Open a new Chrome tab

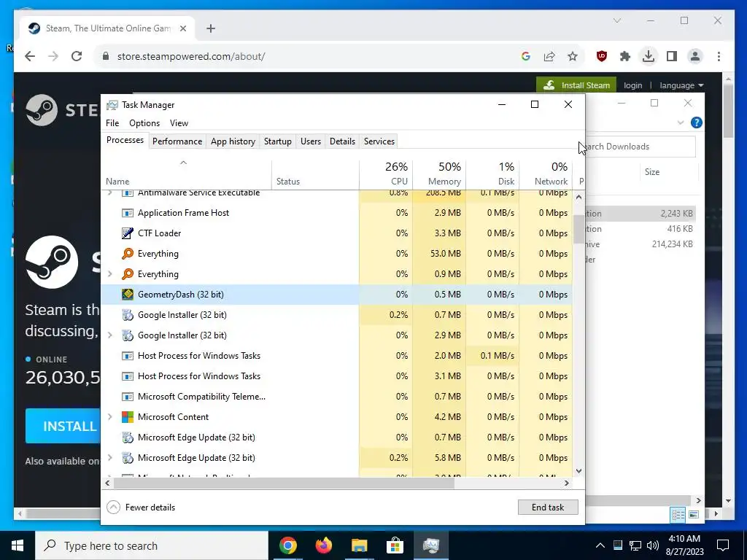(211, 28)
